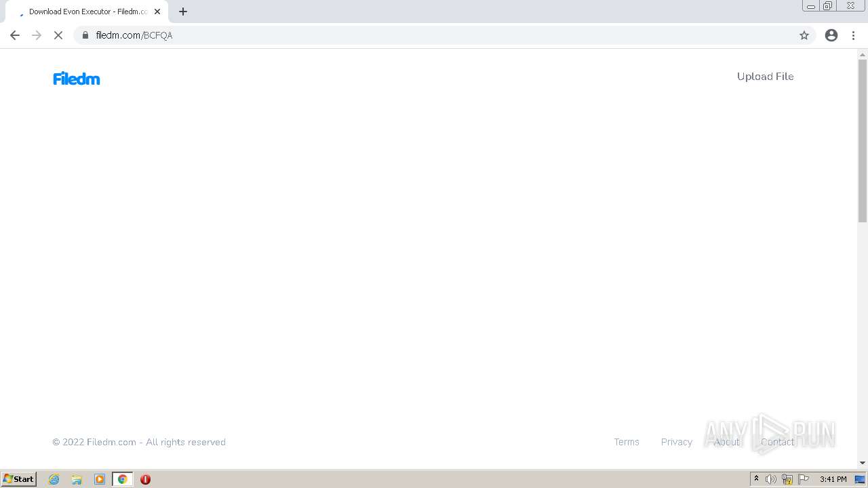Open the Contact footer link

coord(777,442)
